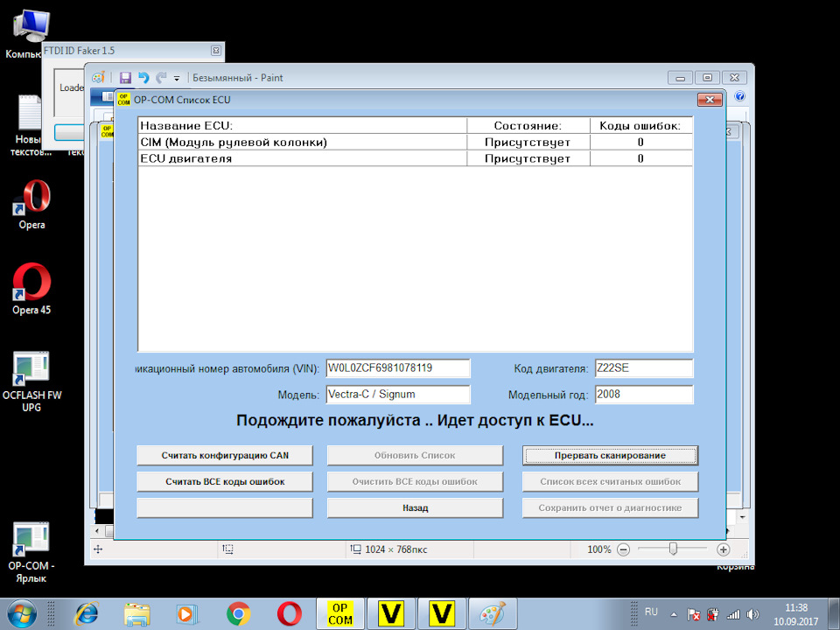Image resolution: width=840 pixels, height=630 pixels.
Task: Click the Модель field with Vectra-C / Signum
Action: (x=398, y=395)
